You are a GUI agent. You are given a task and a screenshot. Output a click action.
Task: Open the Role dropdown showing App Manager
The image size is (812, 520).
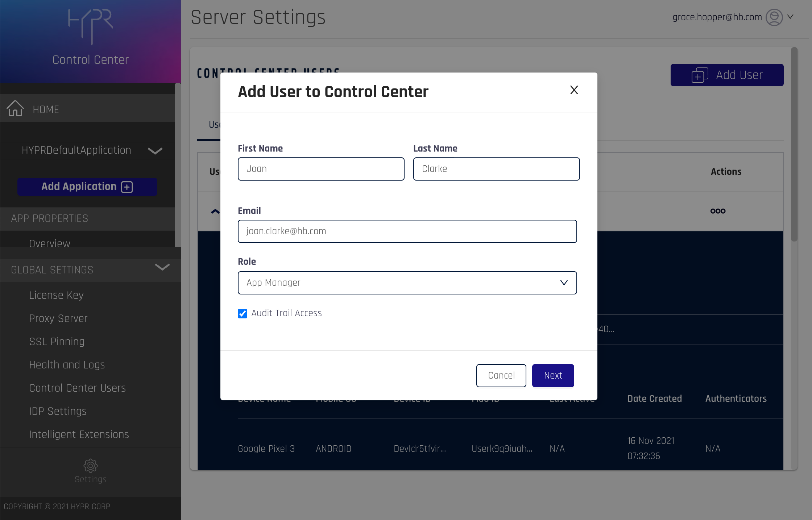pyautogui.click(x=407, y=283)
